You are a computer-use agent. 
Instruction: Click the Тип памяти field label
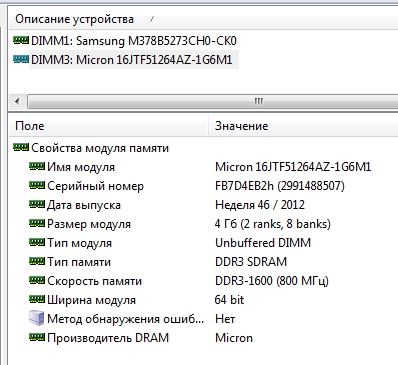click(79, 262)
